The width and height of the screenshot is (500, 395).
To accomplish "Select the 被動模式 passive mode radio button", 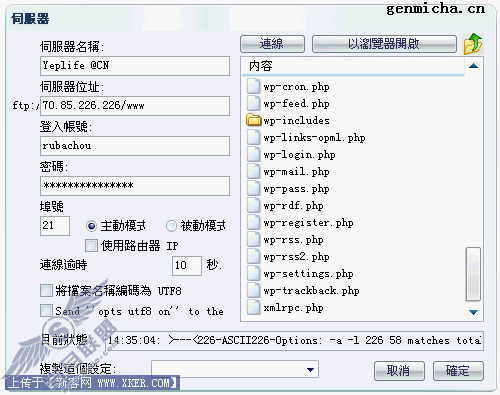I will (x=171, y=226).
